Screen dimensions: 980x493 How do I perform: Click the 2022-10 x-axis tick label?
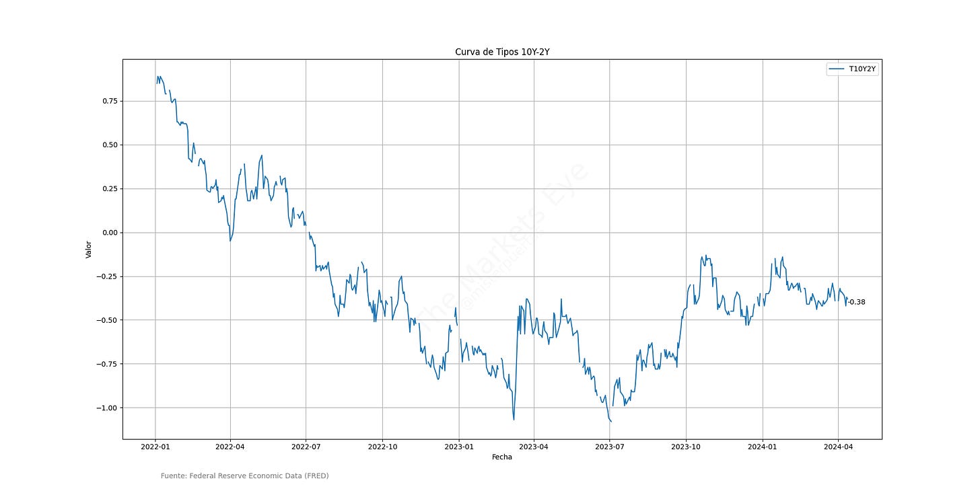(x=382, y=447)
